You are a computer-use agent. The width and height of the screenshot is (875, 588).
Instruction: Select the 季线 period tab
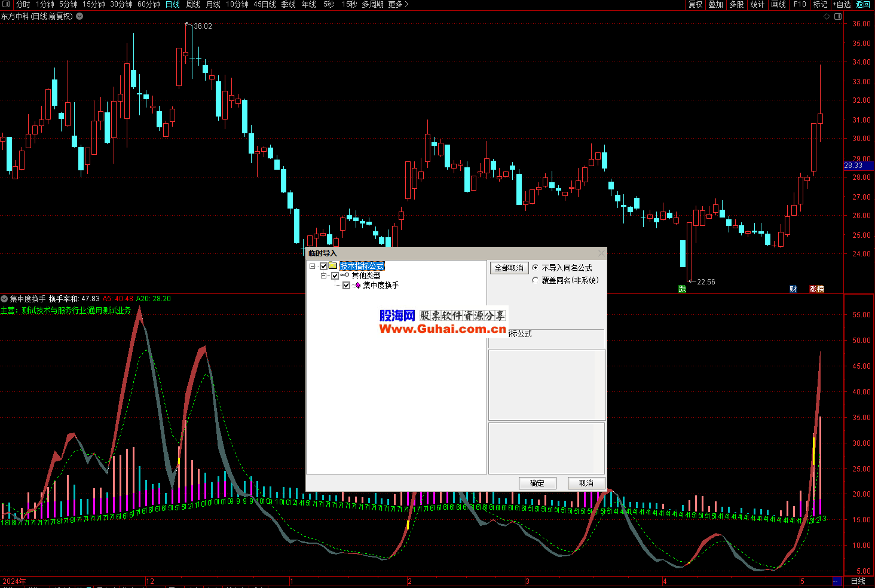pyautogui.click(x=289, y=4)
